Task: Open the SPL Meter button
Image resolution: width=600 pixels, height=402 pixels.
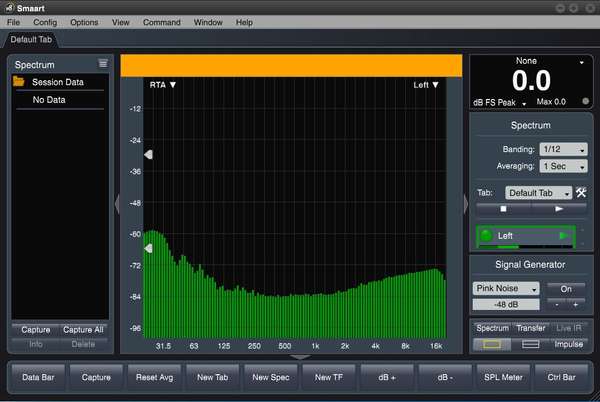Action: pos(503,377)
